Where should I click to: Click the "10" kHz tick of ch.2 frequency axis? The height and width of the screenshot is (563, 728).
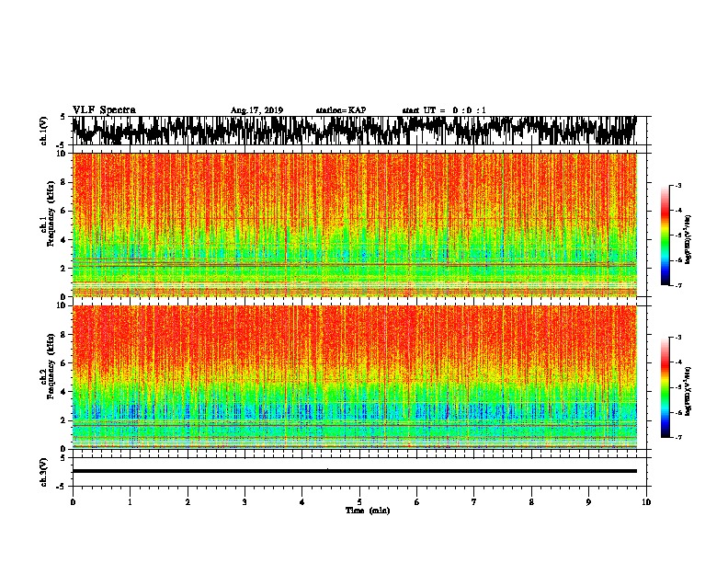click(62, 305)
